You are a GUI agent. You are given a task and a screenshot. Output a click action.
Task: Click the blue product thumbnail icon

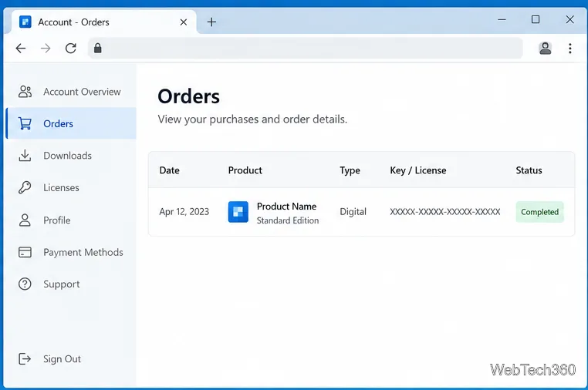tap(238, 212)
